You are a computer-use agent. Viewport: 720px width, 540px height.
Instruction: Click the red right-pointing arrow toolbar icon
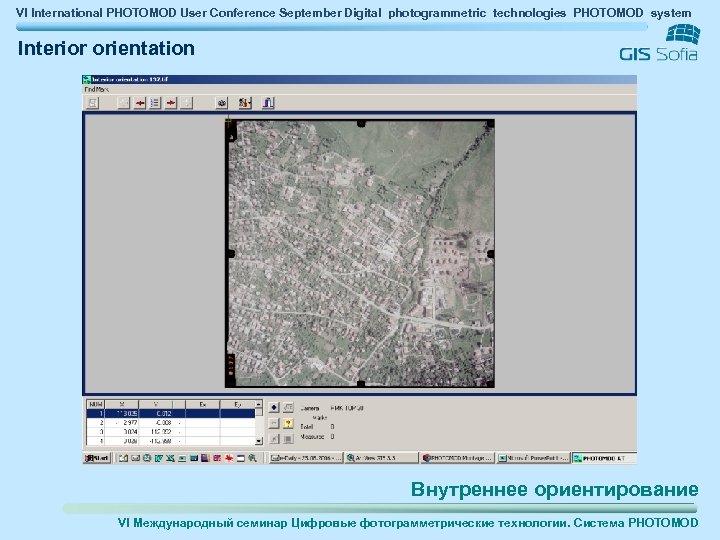[x=171, y=103]
